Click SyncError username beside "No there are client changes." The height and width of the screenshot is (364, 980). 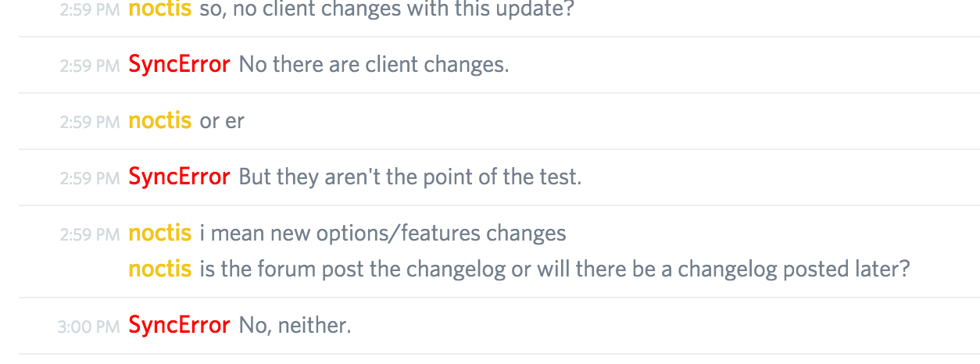coord(179,64)
